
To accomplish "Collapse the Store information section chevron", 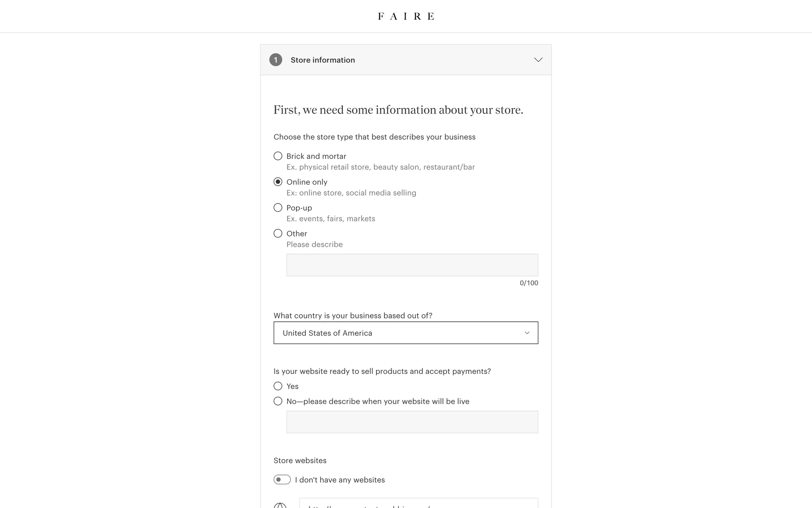I will pos(538,60).
